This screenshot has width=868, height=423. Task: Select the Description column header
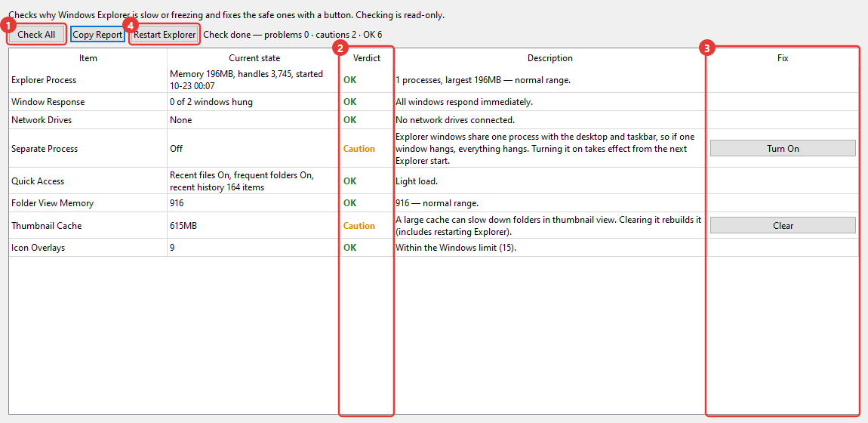point(549,58)
